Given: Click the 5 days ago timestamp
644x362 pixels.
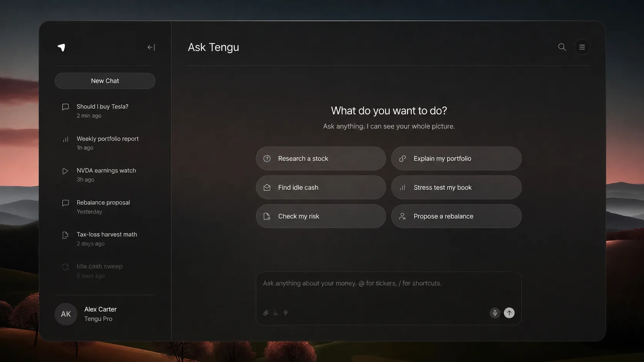Looking at the screenshot, I should coord(91,276).
